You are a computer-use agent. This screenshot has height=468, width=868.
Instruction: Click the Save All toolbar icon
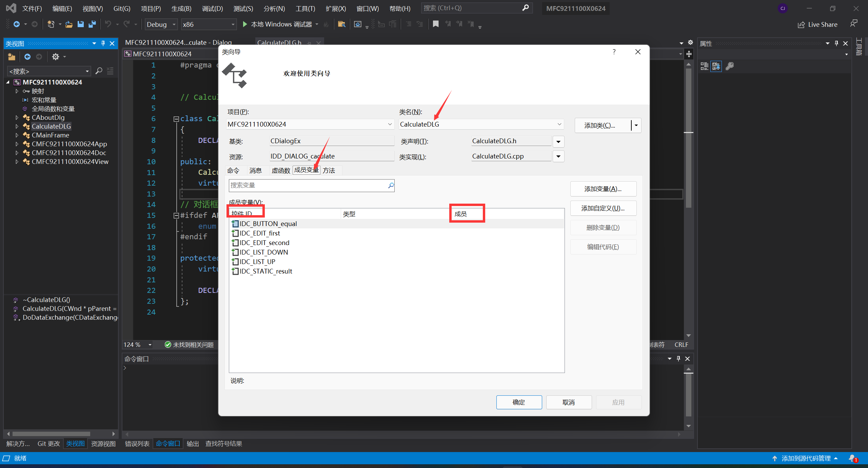pos(92,24)
